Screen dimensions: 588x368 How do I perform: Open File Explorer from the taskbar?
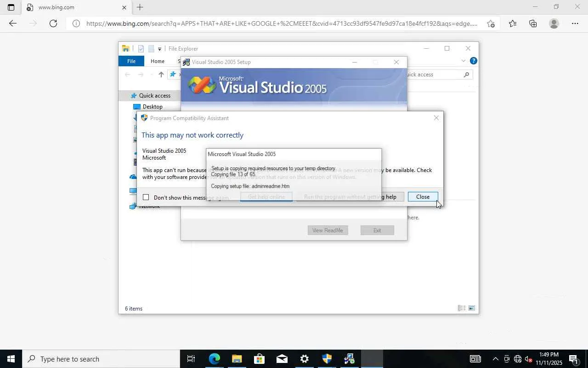(237, 359)
